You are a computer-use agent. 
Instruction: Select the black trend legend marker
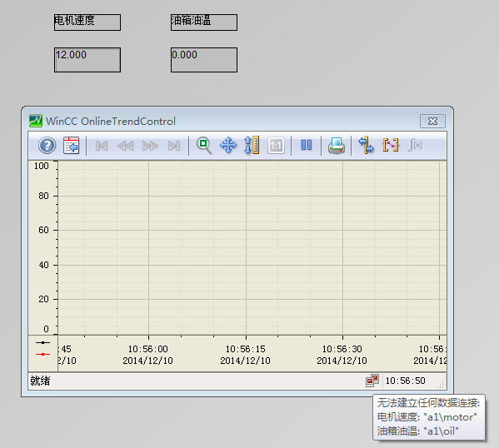pyautogui.click(x=43, y=343)
